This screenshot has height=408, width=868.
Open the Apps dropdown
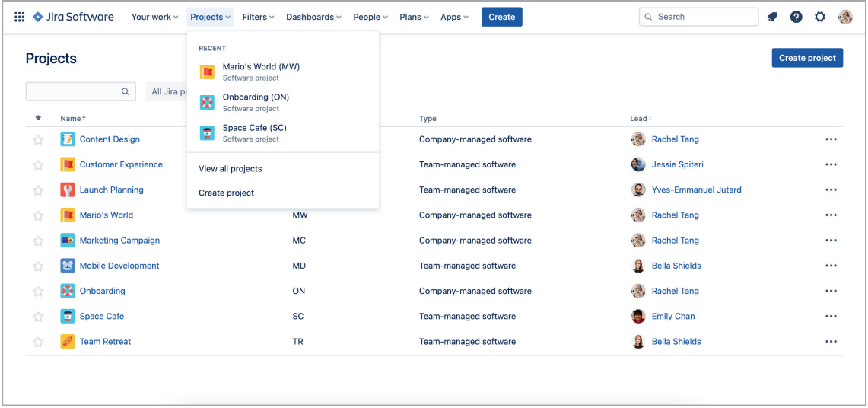[454, 18]
